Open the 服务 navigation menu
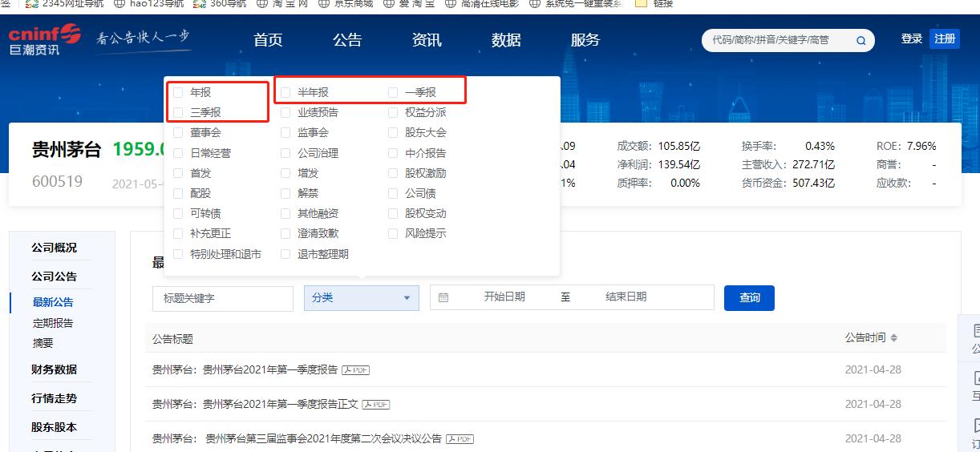This screenshot has width=980, height=452. [x=585, y=40]
